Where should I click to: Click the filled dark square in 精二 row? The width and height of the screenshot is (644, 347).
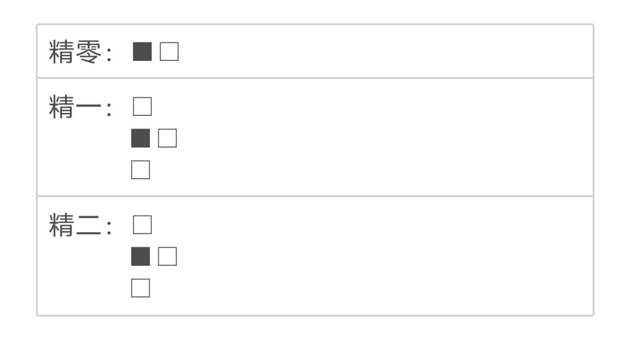(141, 257)
